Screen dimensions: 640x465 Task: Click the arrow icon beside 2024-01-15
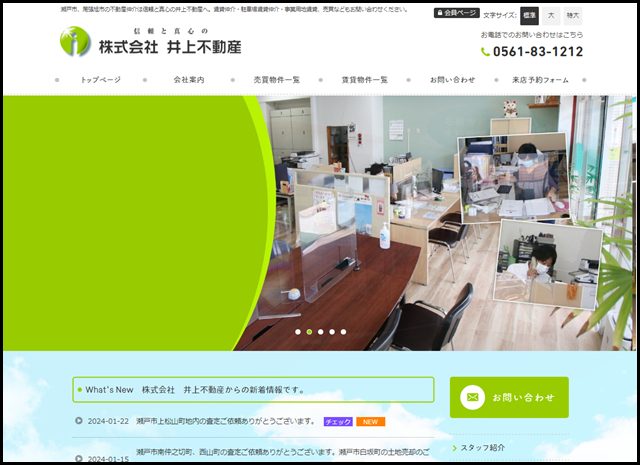tap(79, 459)
